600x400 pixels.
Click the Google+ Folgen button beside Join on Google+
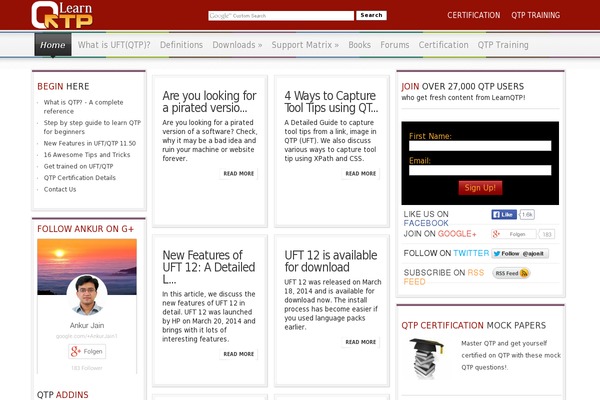click(x=514, y=234)
